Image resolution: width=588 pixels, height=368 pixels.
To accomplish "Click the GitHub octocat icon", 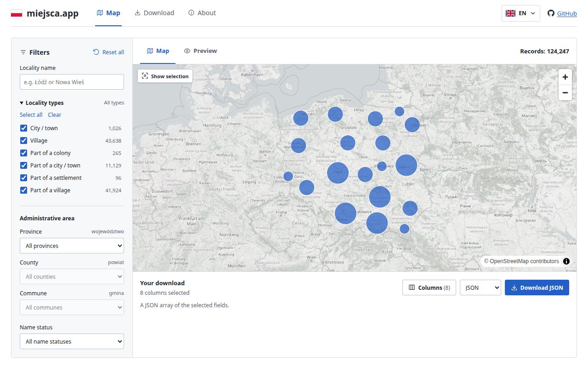I will (551, 13).
